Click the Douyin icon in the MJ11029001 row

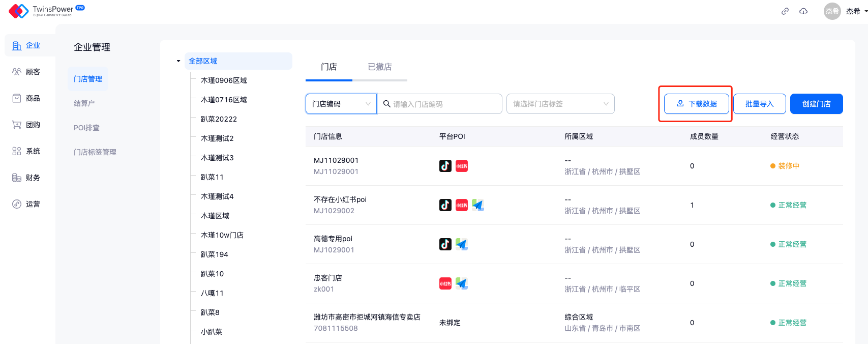(445, 166)
